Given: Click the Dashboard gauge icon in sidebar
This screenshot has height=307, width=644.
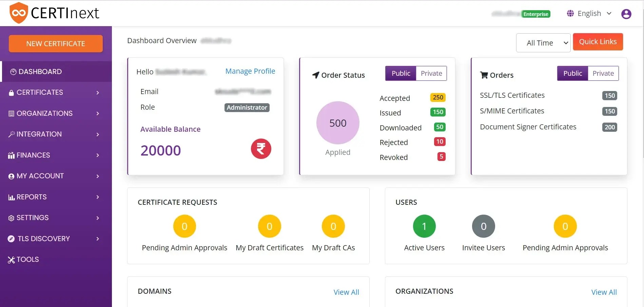Looking at the screenshot, I should pos(14,72).
